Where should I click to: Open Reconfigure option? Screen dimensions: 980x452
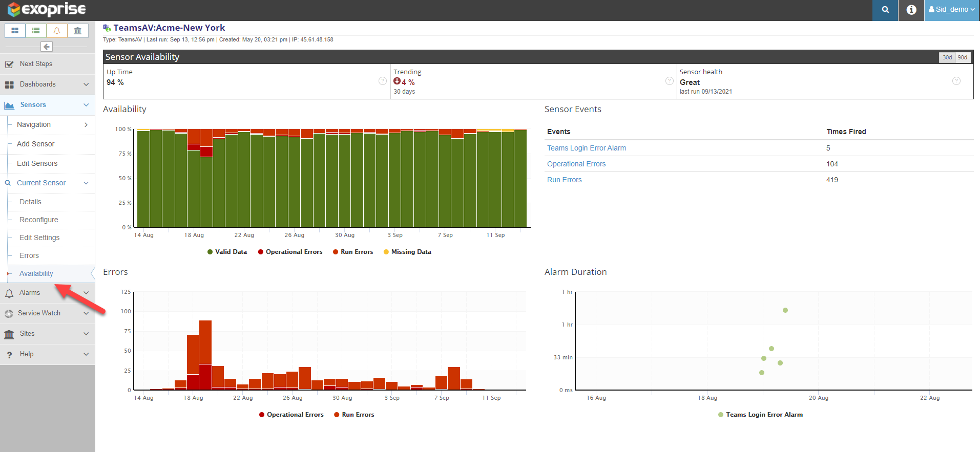pyautogui.click(x=38, y=220)
